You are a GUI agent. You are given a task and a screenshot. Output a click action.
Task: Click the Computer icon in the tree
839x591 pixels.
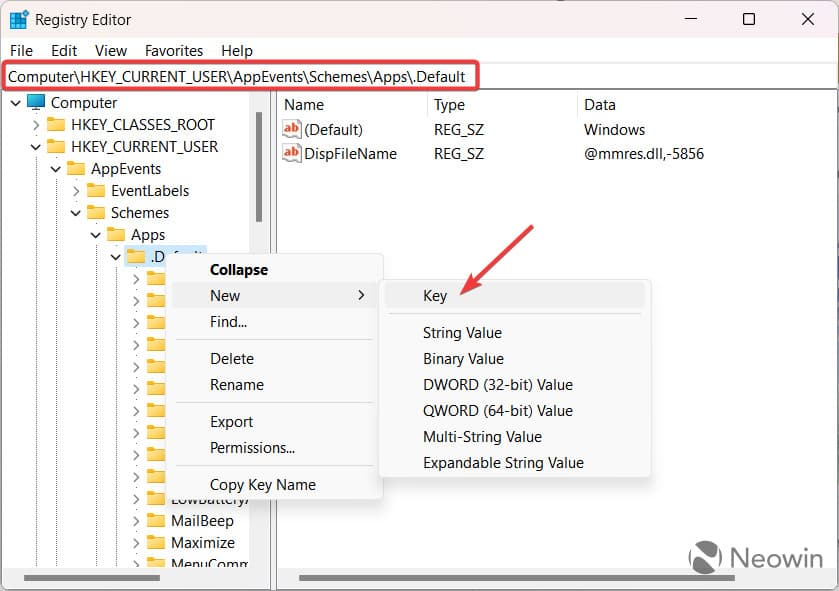pos(37,103)
